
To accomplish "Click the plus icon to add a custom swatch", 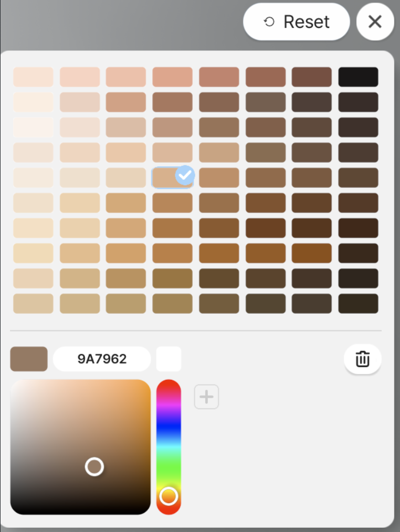I will point(206,397).
